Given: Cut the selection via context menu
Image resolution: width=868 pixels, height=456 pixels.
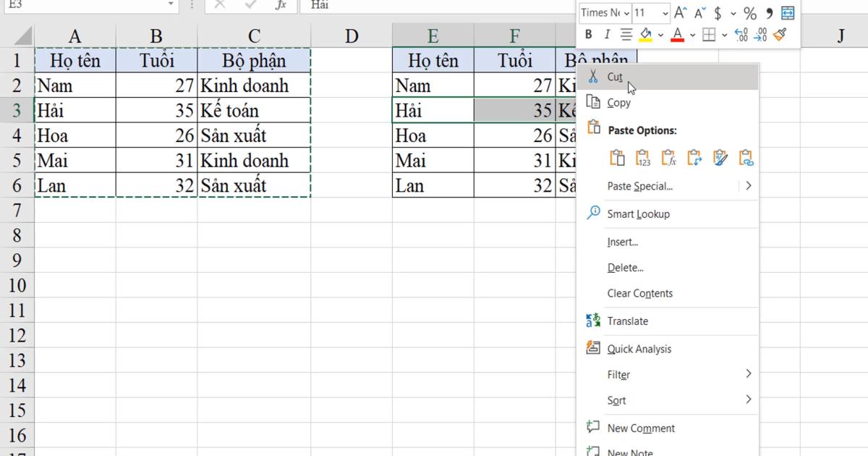Looking at the screenshot, I should (616, 76).
